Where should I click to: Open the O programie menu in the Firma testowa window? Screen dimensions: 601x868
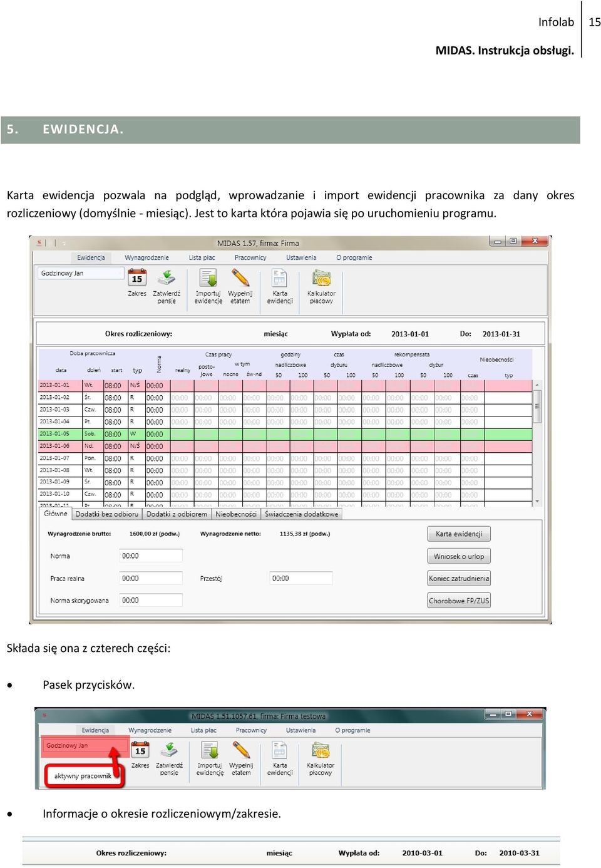352,730
